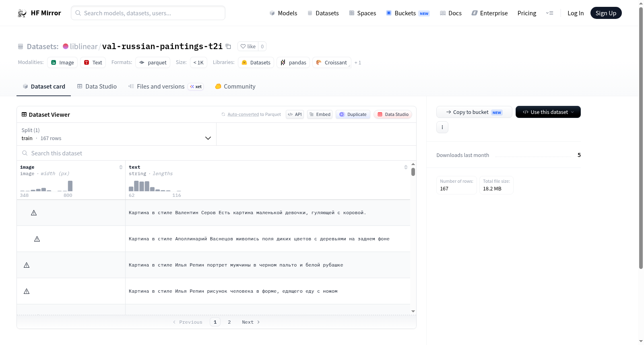
Task: Click the Log In link
Action: click(576, 13)
